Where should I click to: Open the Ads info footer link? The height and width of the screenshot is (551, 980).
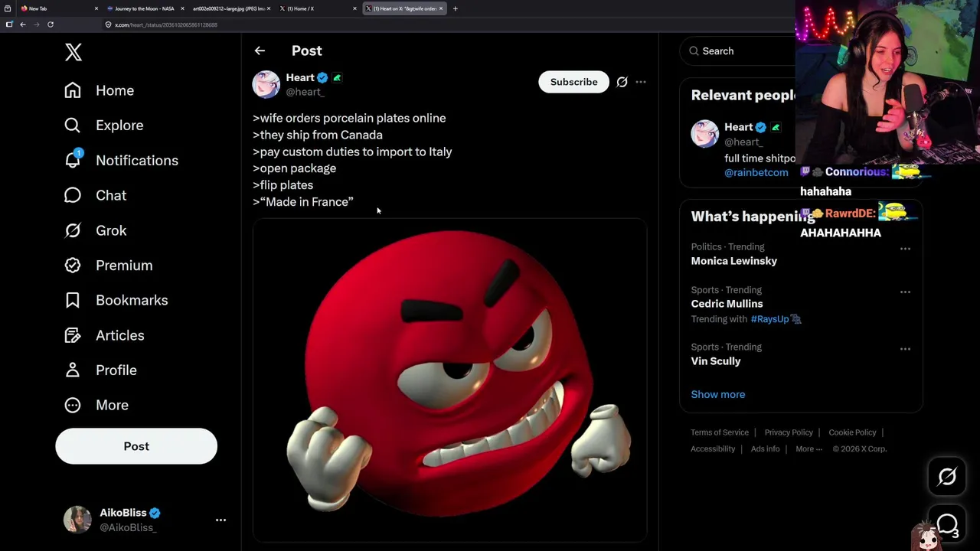point(765,449)
